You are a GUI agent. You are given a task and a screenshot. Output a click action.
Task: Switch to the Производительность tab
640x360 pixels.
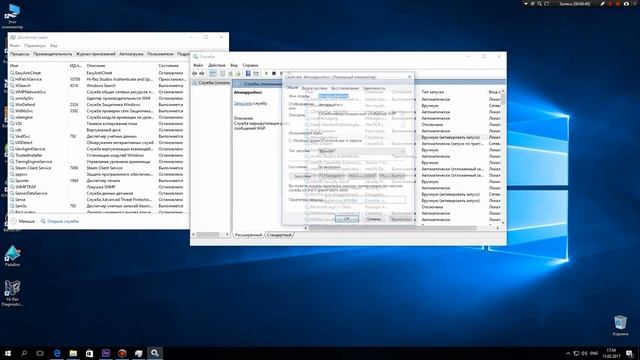[x=53, y=54]
